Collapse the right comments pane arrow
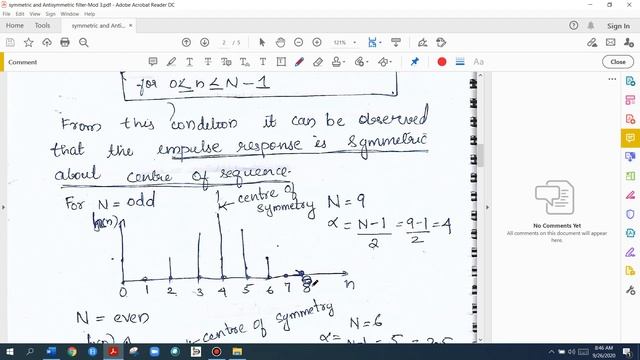This screenshot has width=640, height=360. pyautogui.click(x=487, y=207)
